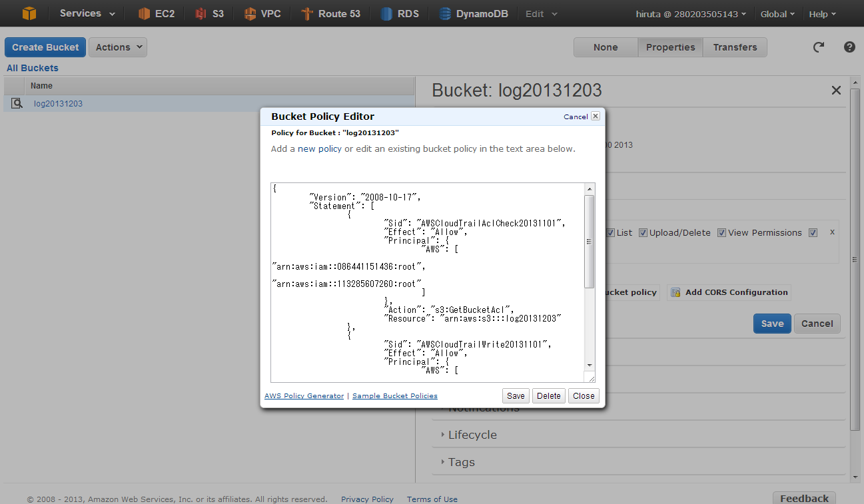Click the magnifier icon beside the log20131203 bucket
This screenshot has width=864, height=504.
[17, 103]
